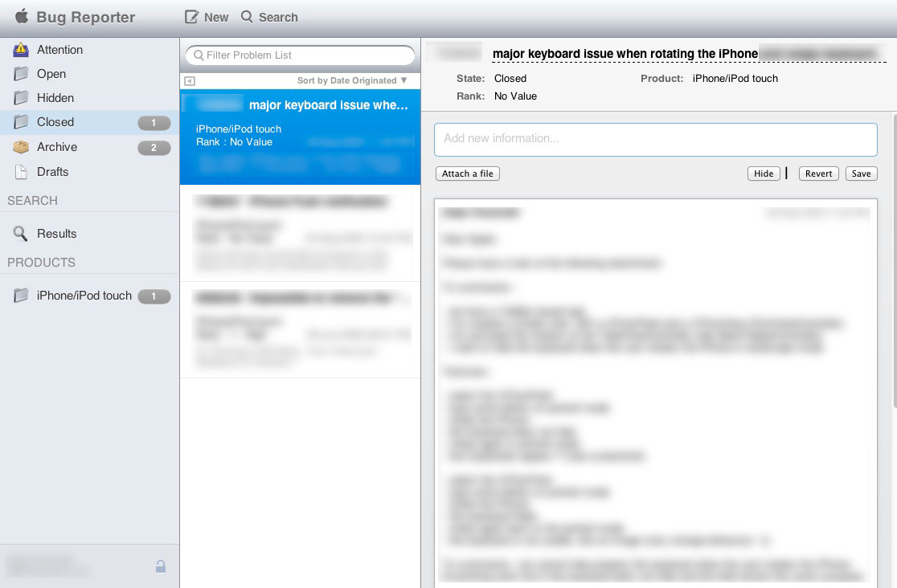
Task: Click the State value Closed
Action: [510, 79]
